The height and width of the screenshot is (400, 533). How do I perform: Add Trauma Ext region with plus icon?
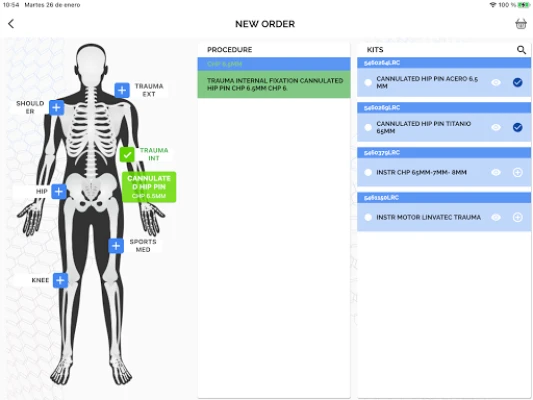(x=122, y=90)
